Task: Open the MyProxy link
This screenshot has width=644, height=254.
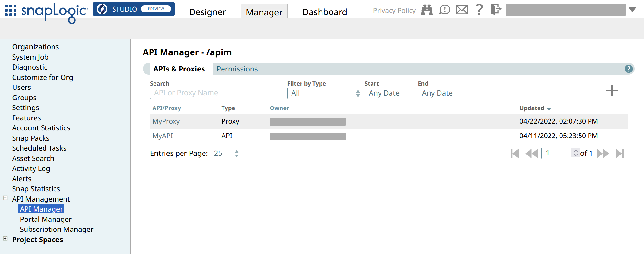Action: [x=166, y=121]
